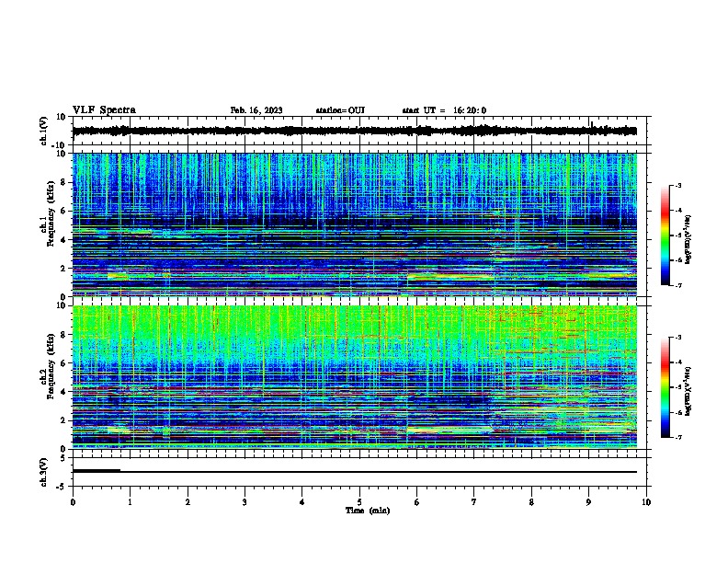Click time axis tick label '9'
728x563 pixels.
pyautogui.click(x=588, y=502)
